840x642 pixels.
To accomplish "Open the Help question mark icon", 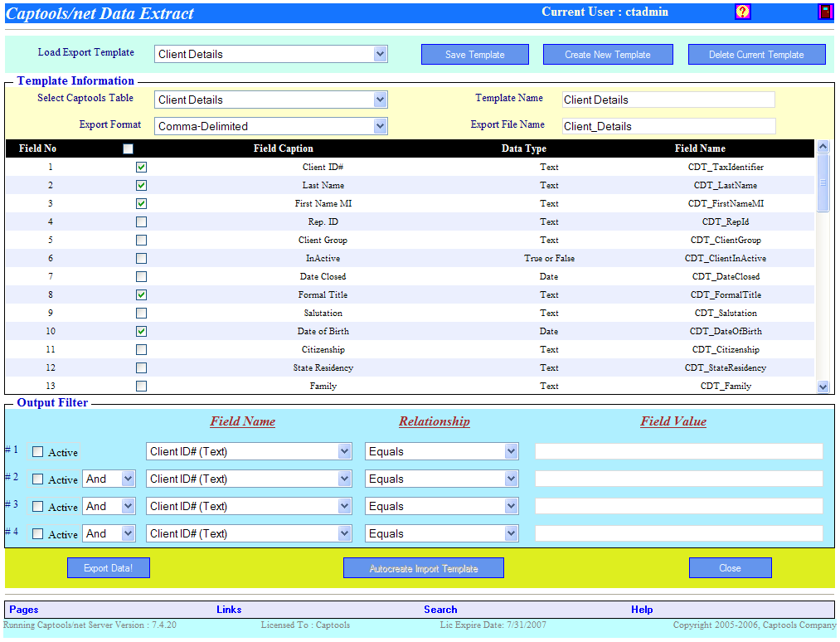I will (744, 12).
